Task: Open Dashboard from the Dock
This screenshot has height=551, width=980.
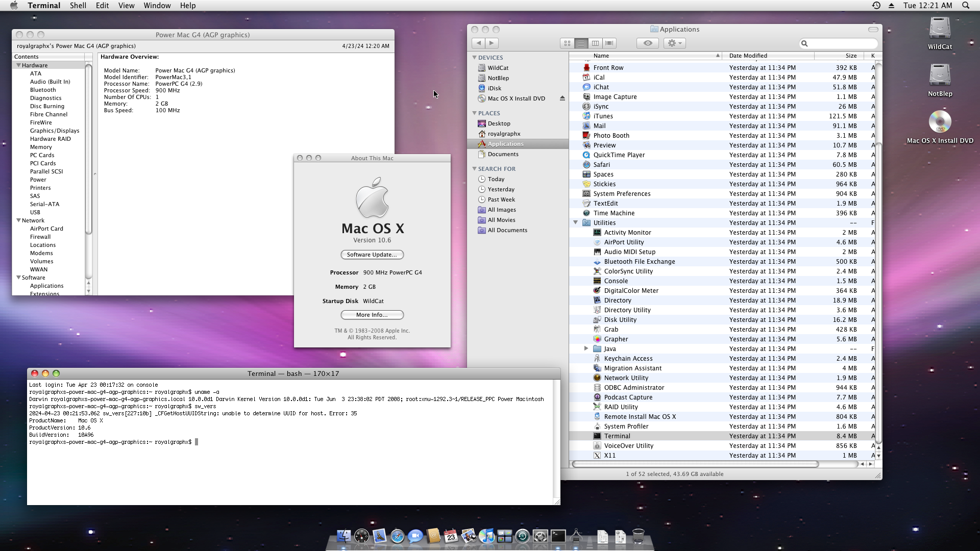Action: pos(361,536)
